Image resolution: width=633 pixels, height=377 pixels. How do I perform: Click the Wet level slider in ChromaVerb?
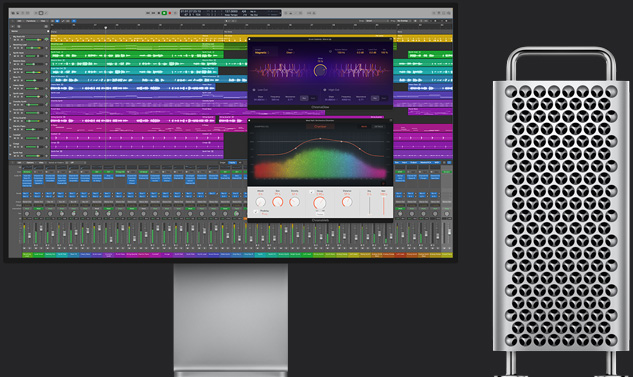pos(384,206)
